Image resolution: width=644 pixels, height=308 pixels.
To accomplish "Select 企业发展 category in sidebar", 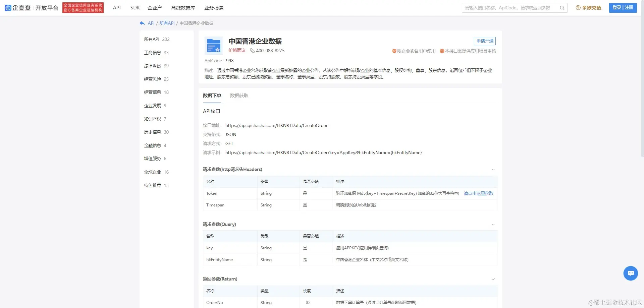I will click(155, 106).
